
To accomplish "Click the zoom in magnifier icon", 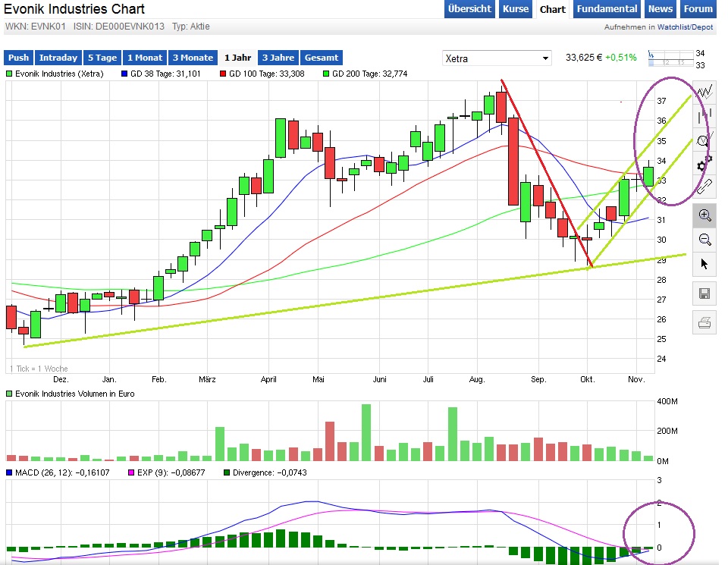I will click(x=704, y=215).
